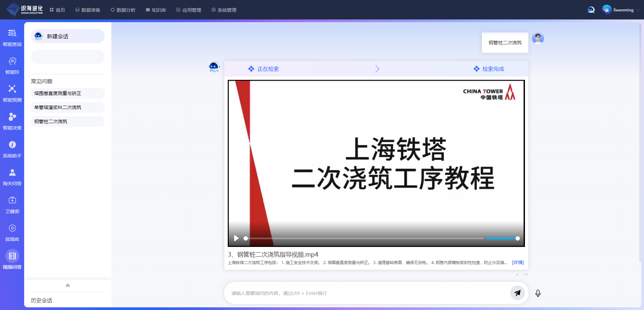
Task: Click the send paper-plane button
Action: pyautogui.click(x=517, y=293)
